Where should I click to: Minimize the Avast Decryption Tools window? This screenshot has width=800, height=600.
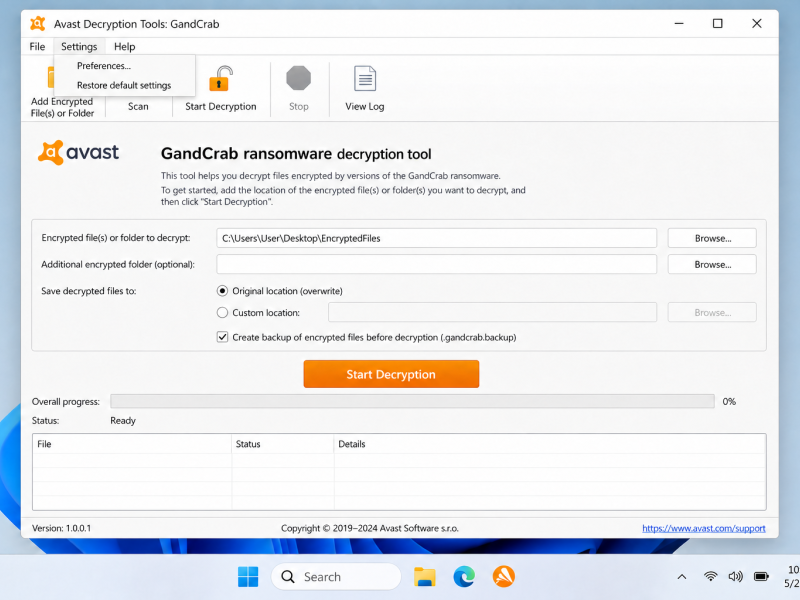coord(679,23)
